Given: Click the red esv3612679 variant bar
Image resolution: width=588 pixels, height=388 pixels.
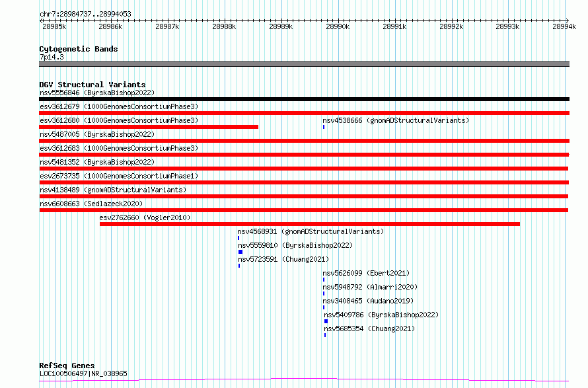Looking at the screenshot, I should point(304,113).
